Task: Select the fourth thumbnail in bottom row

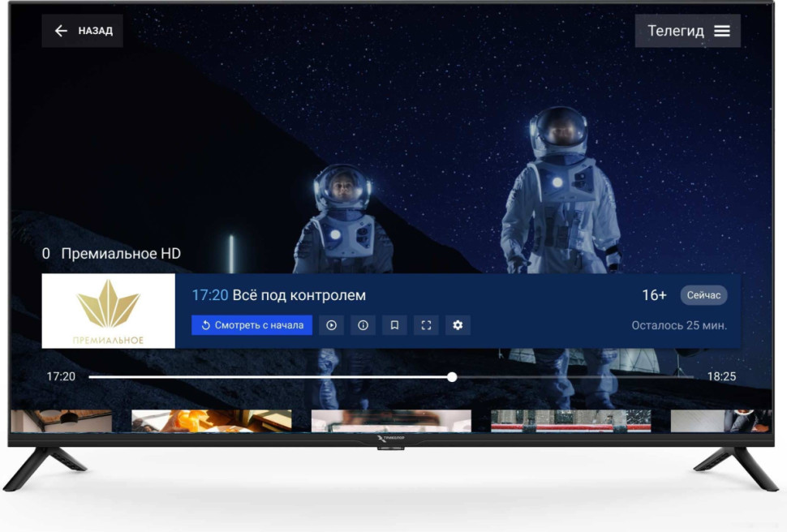Action: 570,421
